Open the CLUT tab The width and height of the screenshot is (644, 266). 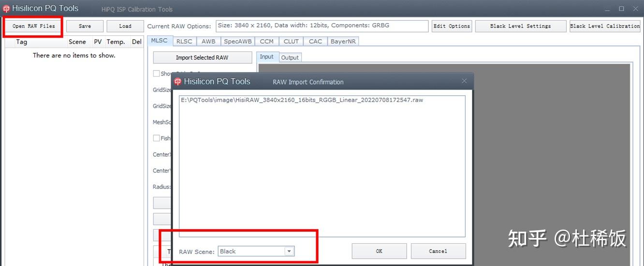(291, 42)
